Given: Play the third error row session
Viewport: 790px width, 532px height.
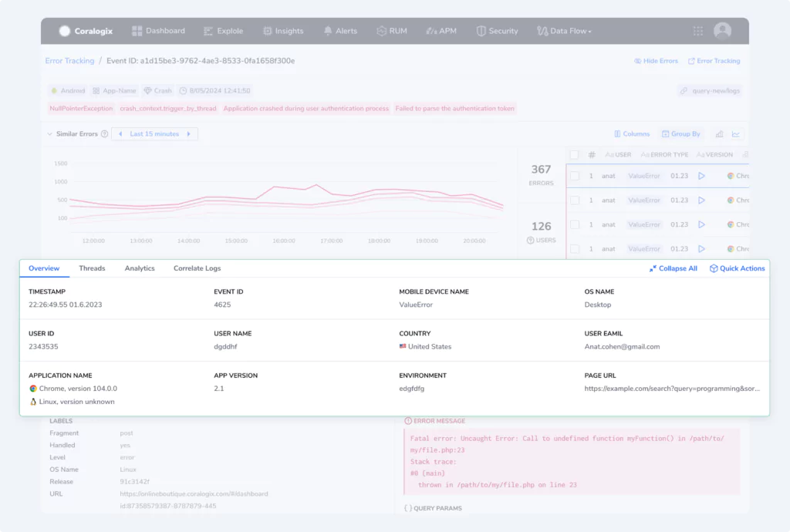Looking at the screenshot, I should 701,224.
